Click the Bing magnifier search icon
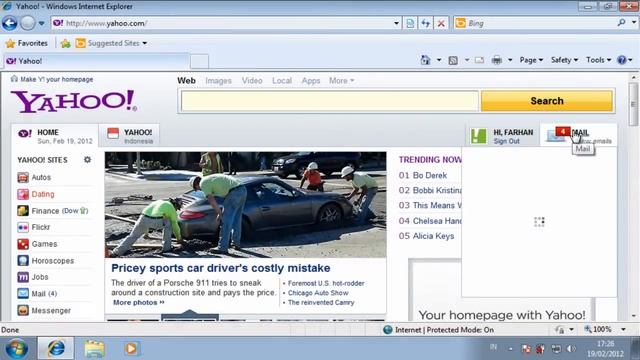 pyautogui.click(x=621, y=23)
